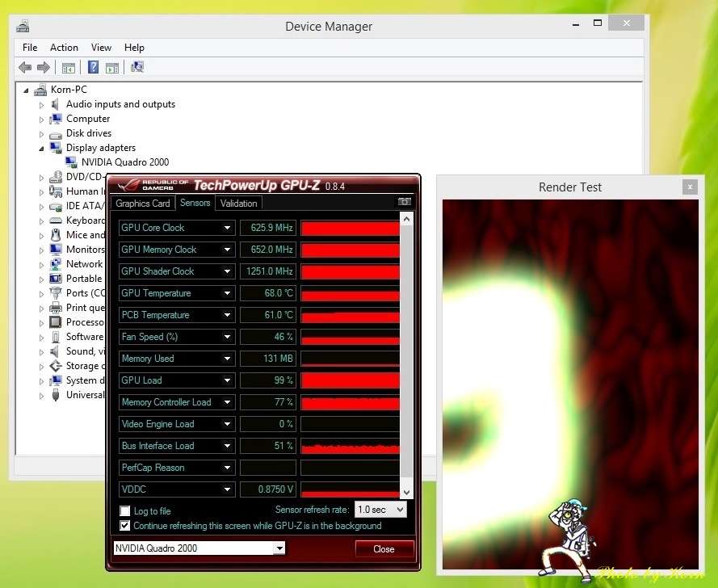Click the 625.9 MHz core clock value

[268, 228]
